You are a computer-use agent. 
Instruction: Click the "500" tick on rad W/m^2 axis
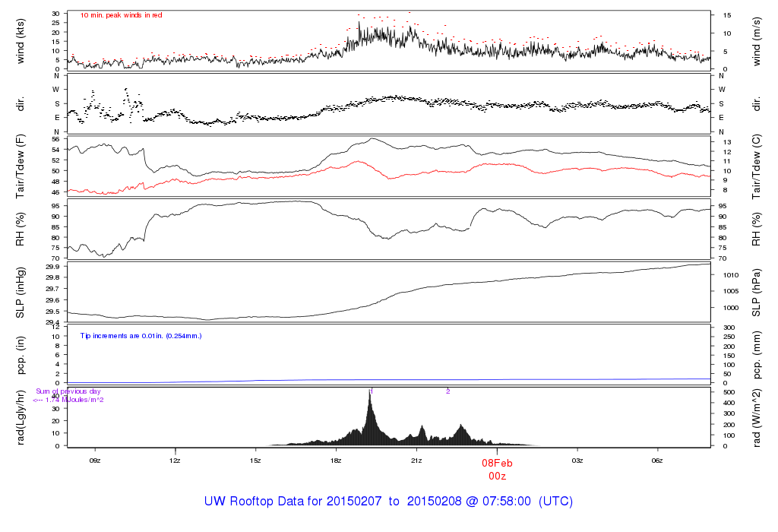point(729,392)
